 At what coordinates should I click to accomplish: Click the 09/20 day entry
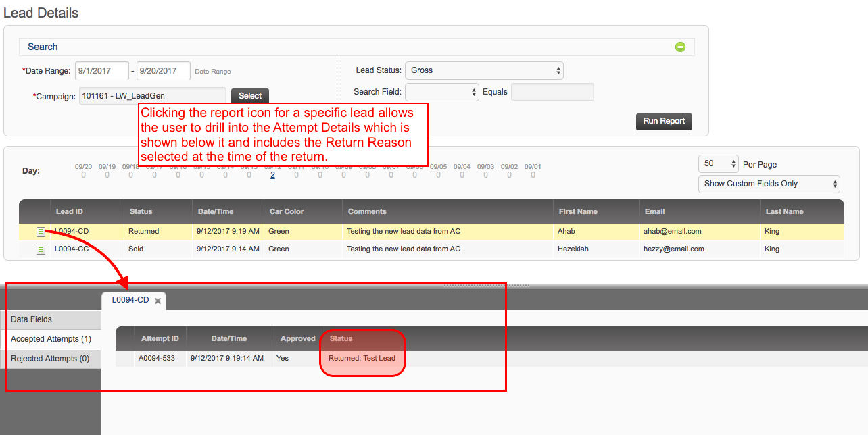(x=83, y=171)
